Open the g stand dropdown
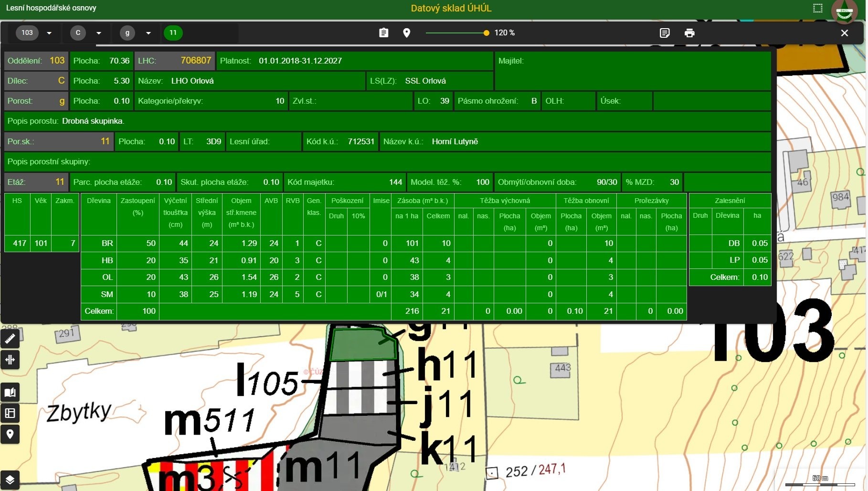868x491 pixels. 148,33
